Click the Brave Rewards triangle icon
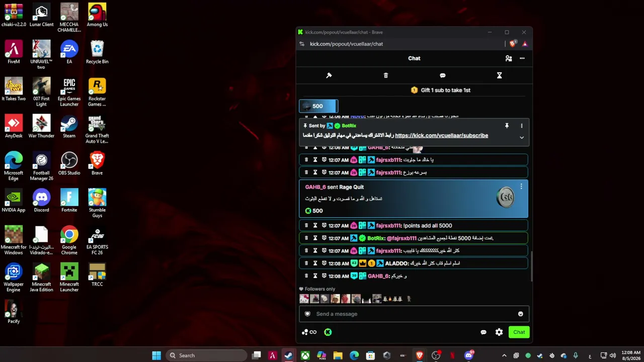Viewport: 644px width, 362px height. click(x=525, y=44)
